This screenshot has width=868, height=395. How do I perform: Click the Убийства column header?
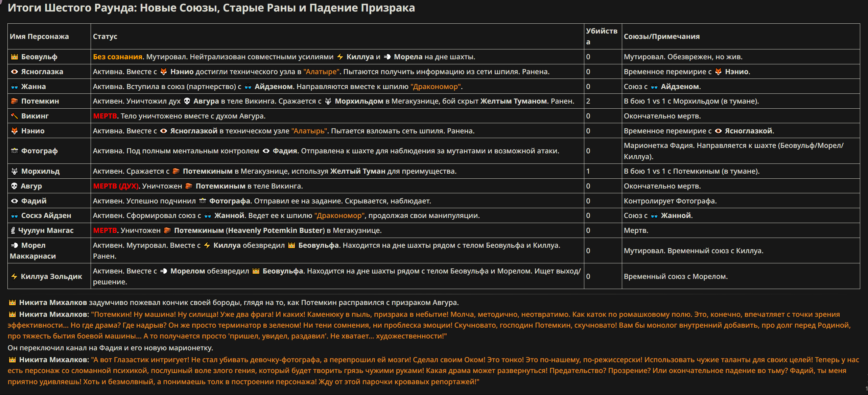coord(602,37)
